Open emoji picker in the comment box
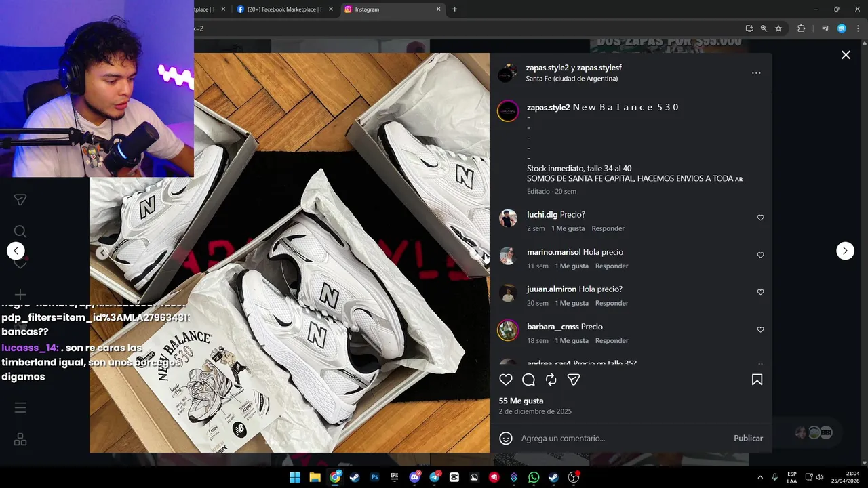Screen dimensions: 868x488 pyautogui.click(x=506, y=439)
